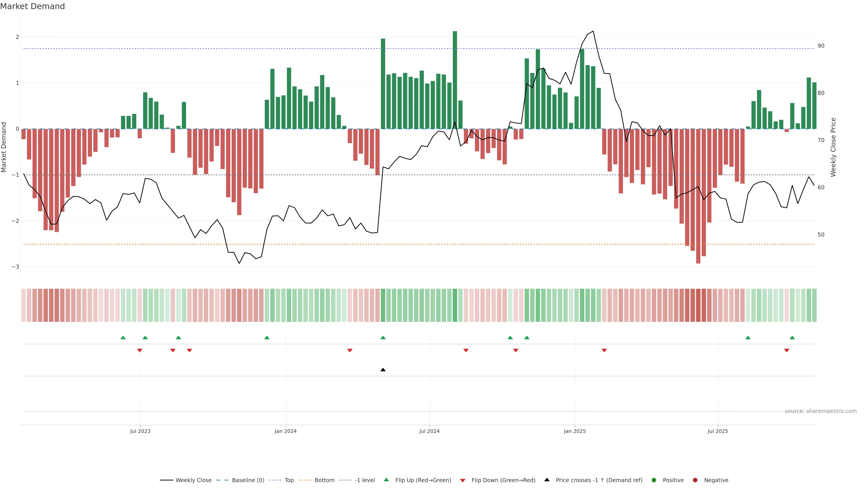This screenshot has height=488, width=868.
Task: Click the Flip Down red triangle legend icon
Action: [463, 480]
